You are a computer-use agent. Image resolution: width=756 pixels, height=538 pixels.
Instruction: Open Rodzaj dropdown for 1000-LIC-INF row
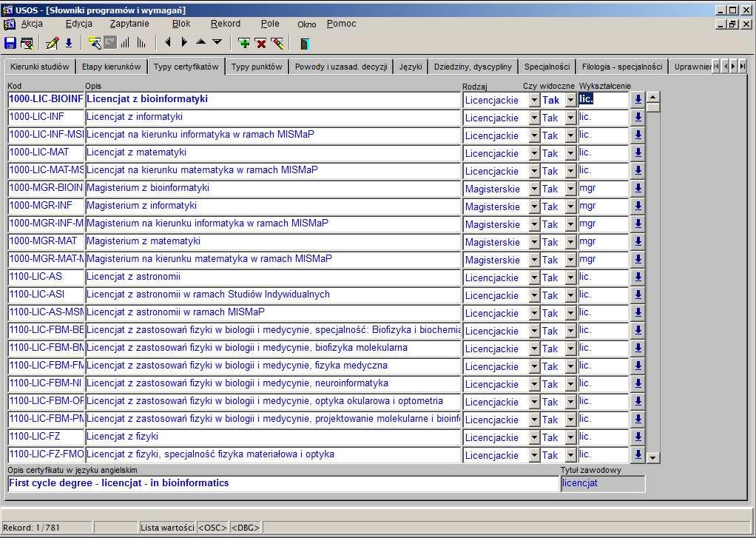click(x=534, y=118)
